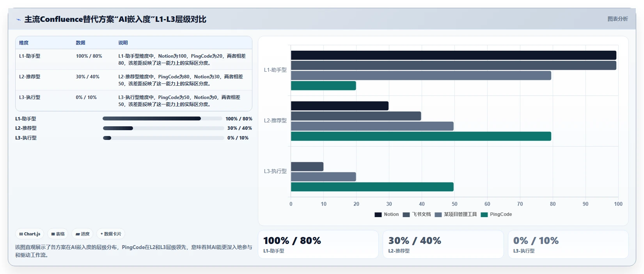Click the 某项目管理工具 bar in the L1-助手型 group

(421, 76)
